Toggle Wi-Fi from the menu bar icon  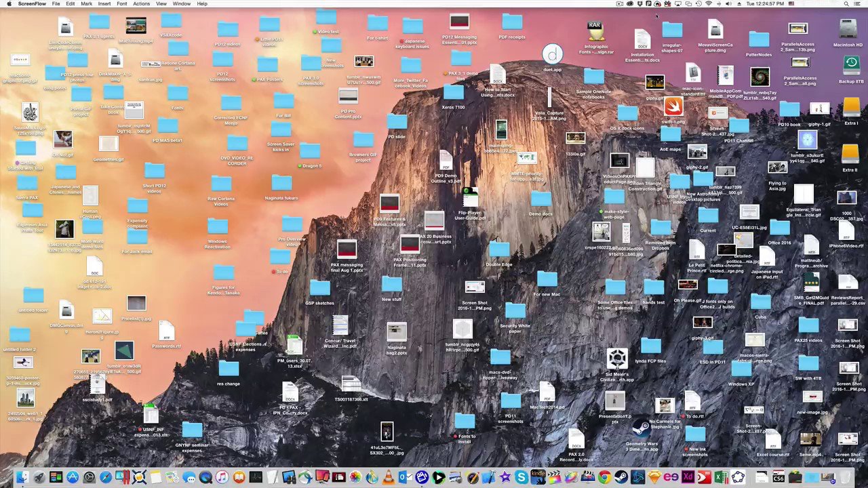[709, 4]
